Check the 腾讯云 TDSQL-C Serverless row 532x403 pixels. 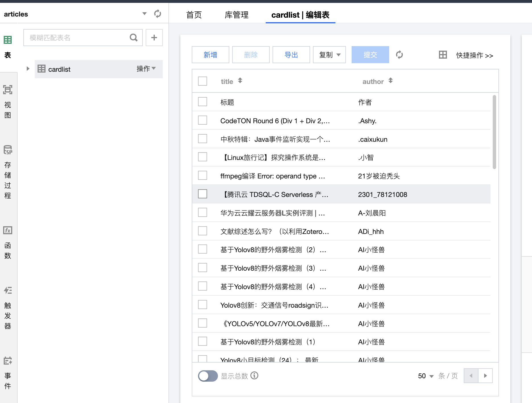tap(203, 194)
